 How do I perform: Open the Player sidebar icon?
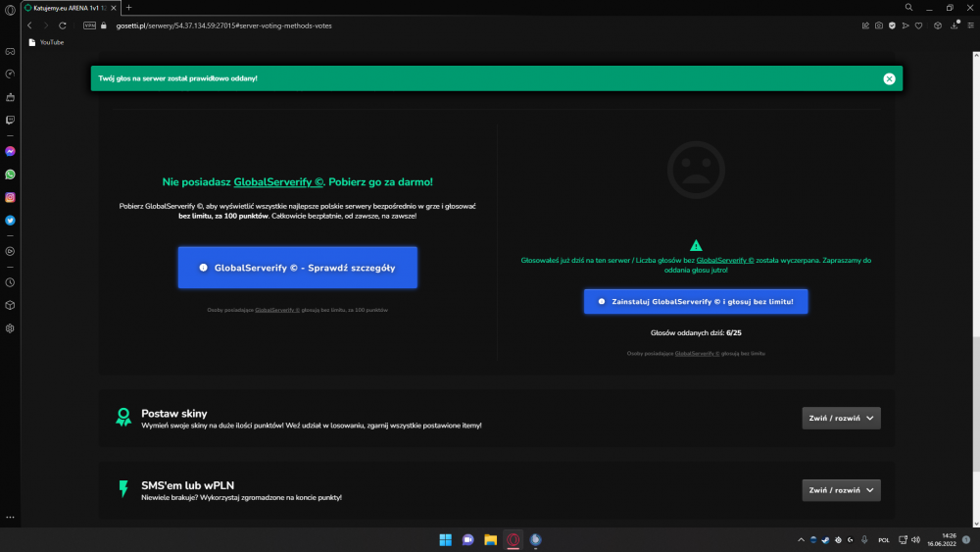[10, 251]
